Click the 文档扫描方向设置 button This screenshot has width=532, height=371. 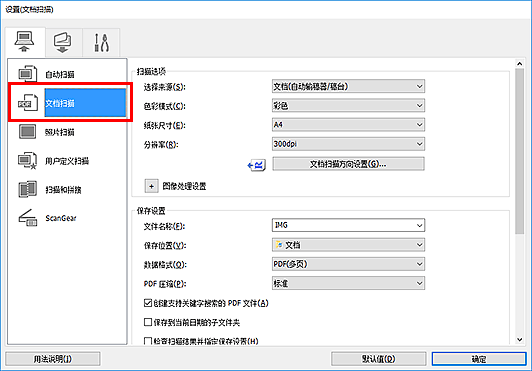coord(348,164)
